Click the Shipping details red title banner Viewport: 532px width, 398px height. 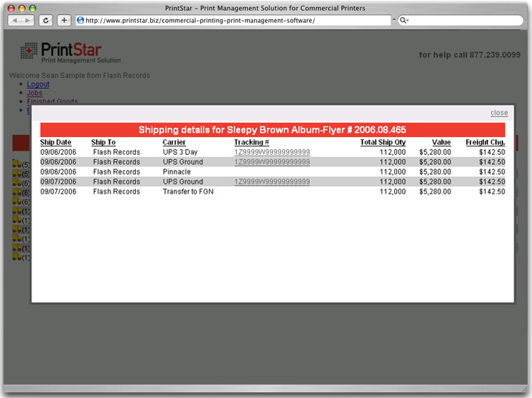click(x=272, y=130)
